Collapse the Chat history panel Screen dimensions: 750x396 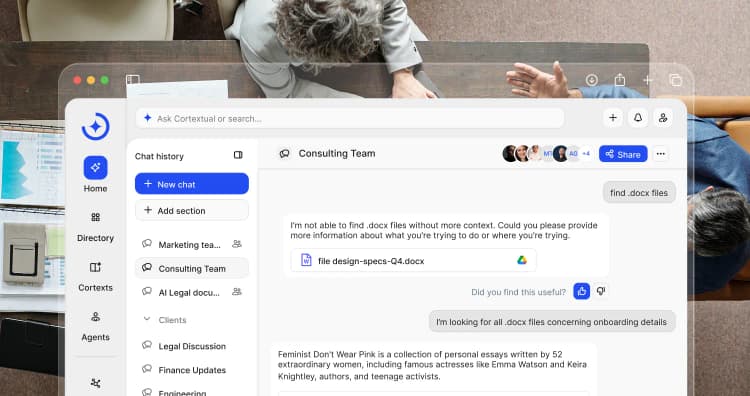coord(238,155)
